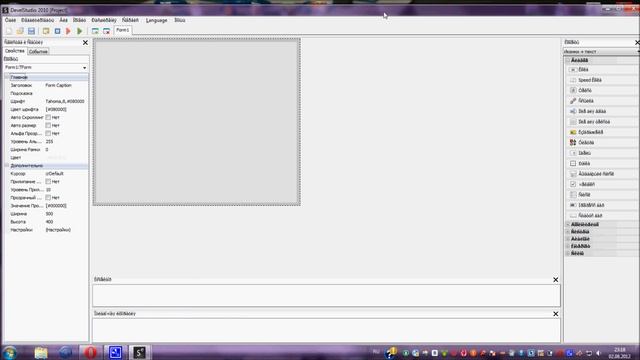The image size is (640, 360).
Task: Open the Windows Explorer folder taskbar icon
Action: tap(41, 352)
